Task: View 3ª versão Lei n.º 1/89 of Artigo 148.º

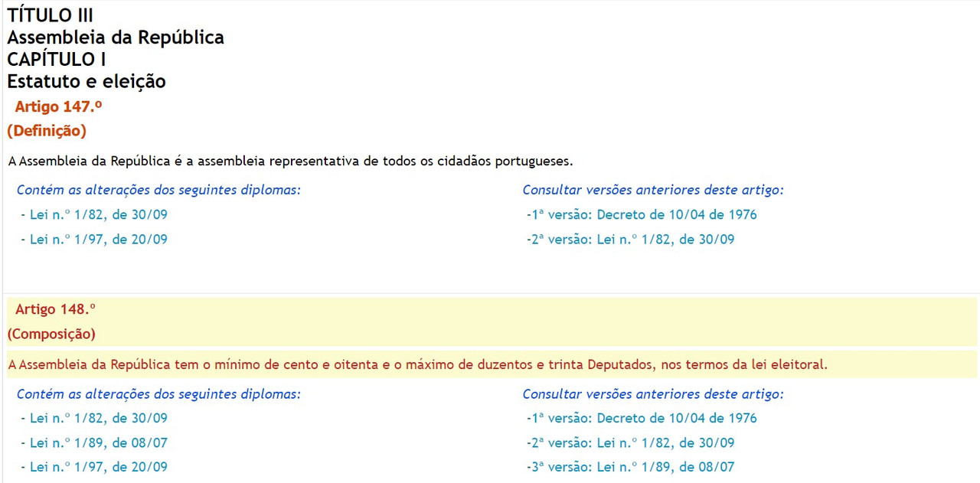Action: click(x=630, y=467)
